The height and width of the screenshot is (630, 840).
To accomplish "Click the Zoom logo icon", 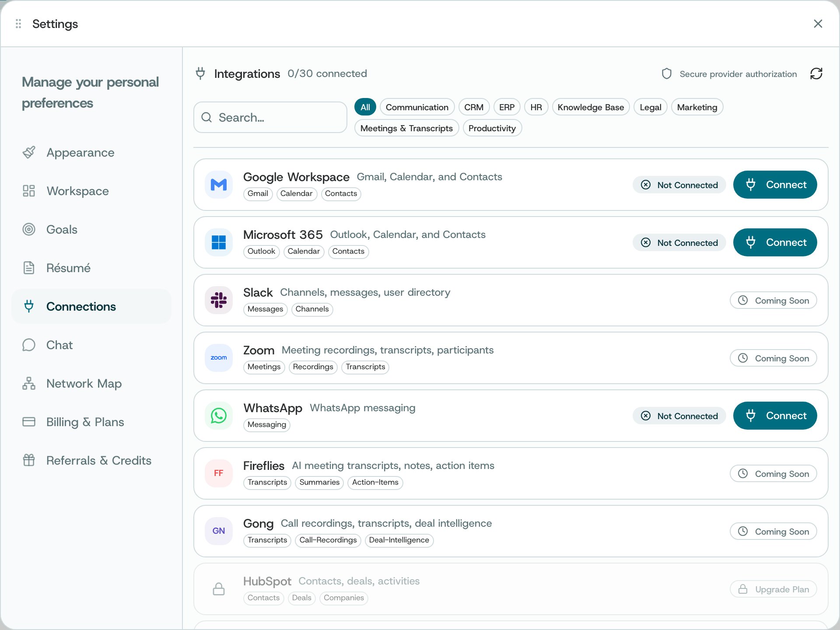I will (219, 358).
